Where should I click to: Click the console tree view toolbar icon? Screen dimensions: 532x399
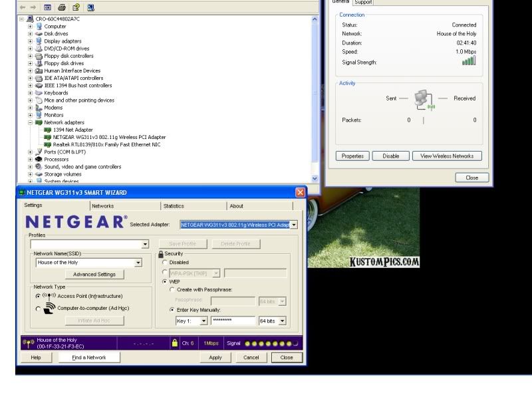click(x=47, y=7)
